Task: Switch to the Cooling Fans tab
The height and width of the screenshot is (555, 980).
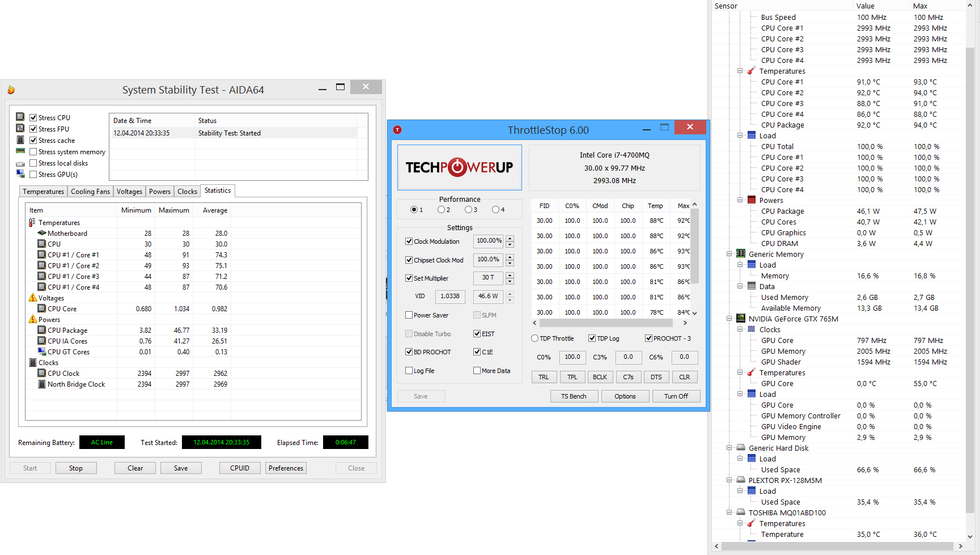Action: coord(90,192)
